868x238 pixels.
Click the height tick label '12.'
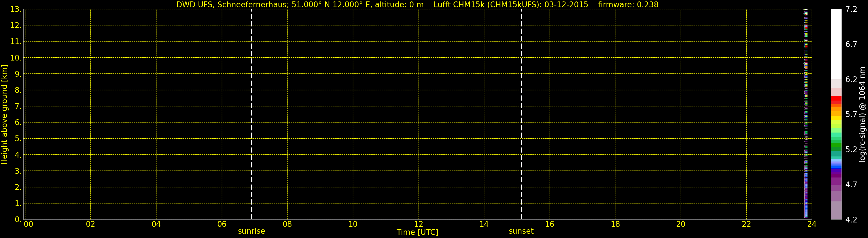pyautogui.click(x=16, y=26)
